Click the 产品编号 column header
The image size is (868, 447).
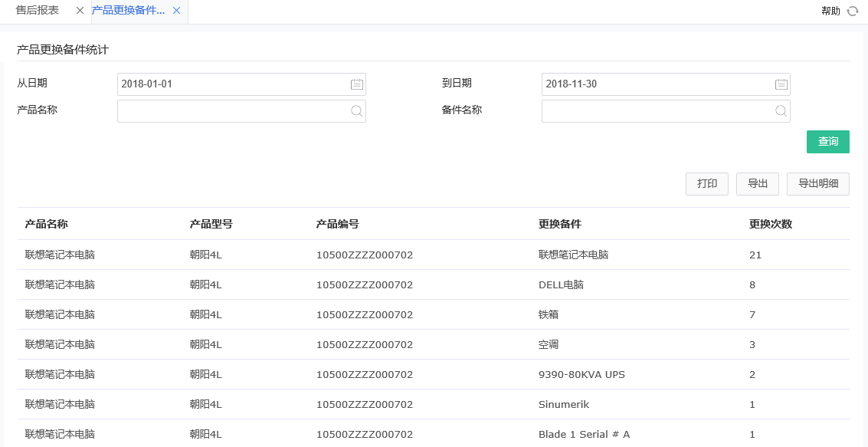pyautogui.click(x=336, y=223)
